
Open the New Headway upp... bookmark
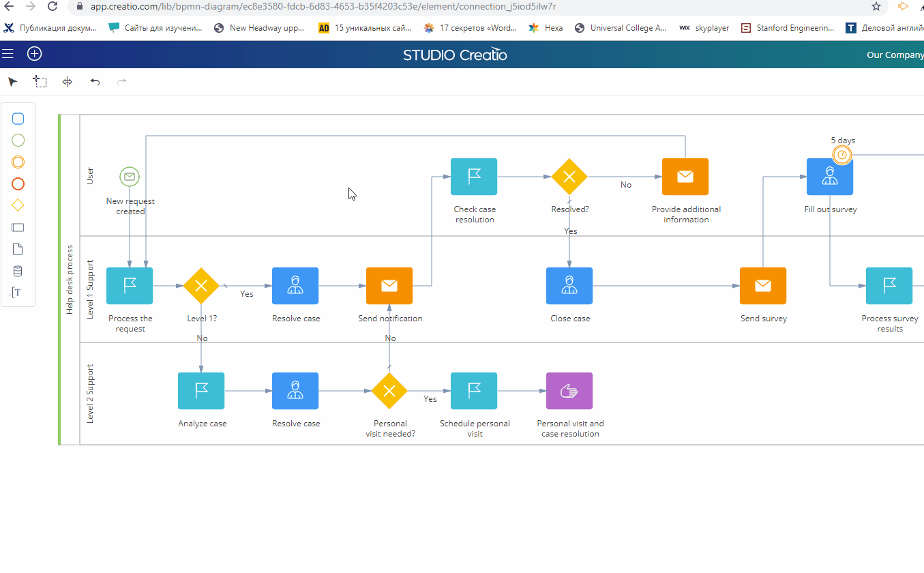point(260,28)
